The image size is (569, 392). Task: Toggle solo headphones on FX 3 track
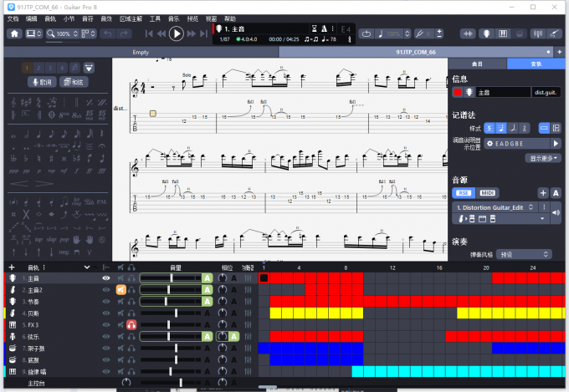pyautogui.click(x=132, y=324)
